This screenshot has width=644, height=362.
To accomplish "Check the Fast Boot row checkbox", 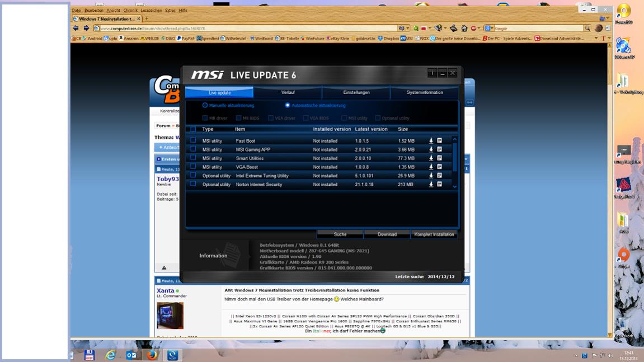I will tap(193, 140).
